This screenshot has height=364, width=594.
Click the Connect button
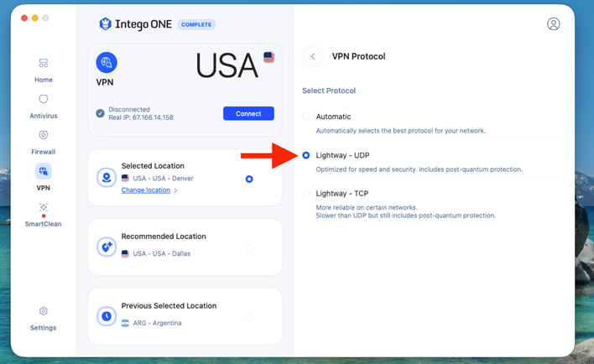[x=248, y=113]
